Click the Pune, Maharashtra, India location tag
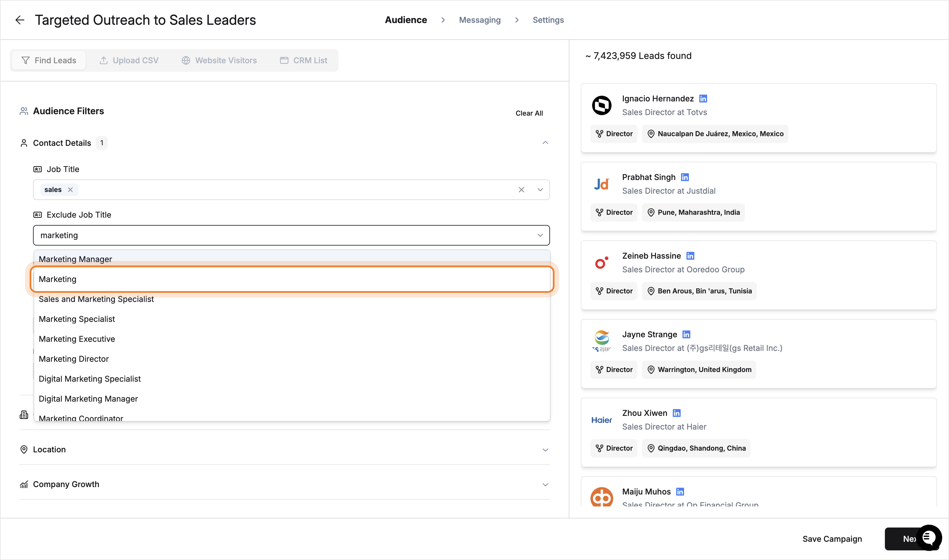Screen dimensions: 949x560 coord(693,212)
